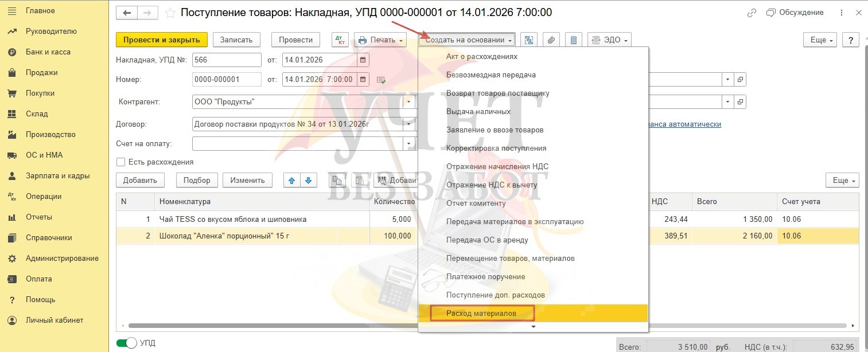Click the Подбор button
The height and width of the screenshot is (352, 868).
click(197, 180)
